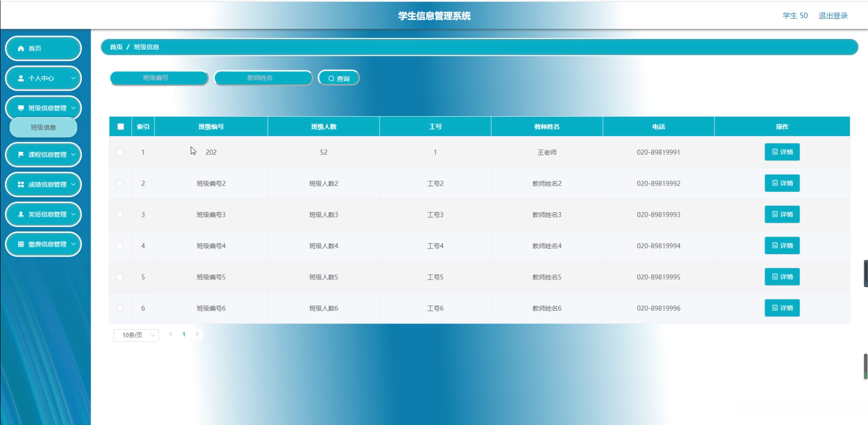Image resolution: width=868 pixels, height=425 pixels.
Task: Expand the 成绩信息管理 menu chevron
Action: click(73, 184)
